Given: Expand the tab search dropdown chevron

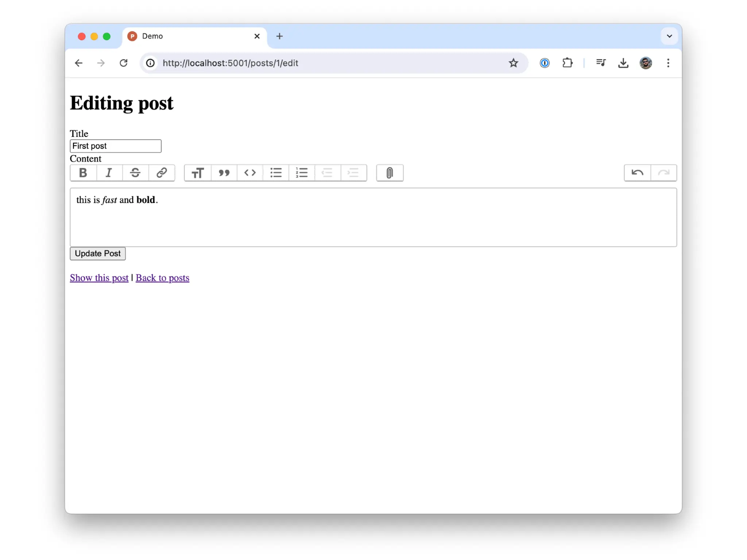Looking at the screenshot, I should [x=669, y=36].
